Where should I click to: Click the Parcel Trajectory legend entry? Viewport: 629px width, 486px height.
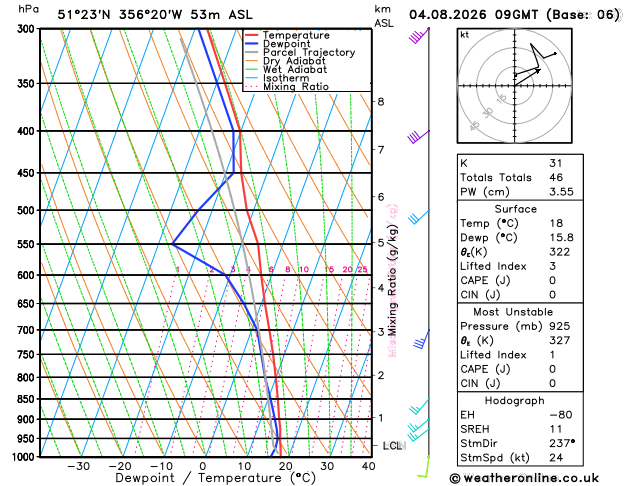pyautogui.click(x=300, y=53)
